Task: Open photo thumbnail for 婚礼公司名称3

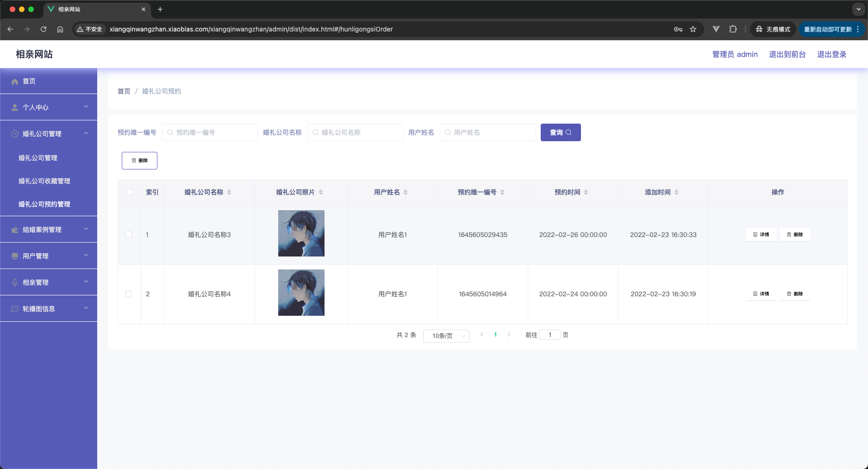Action: (301, 233)
